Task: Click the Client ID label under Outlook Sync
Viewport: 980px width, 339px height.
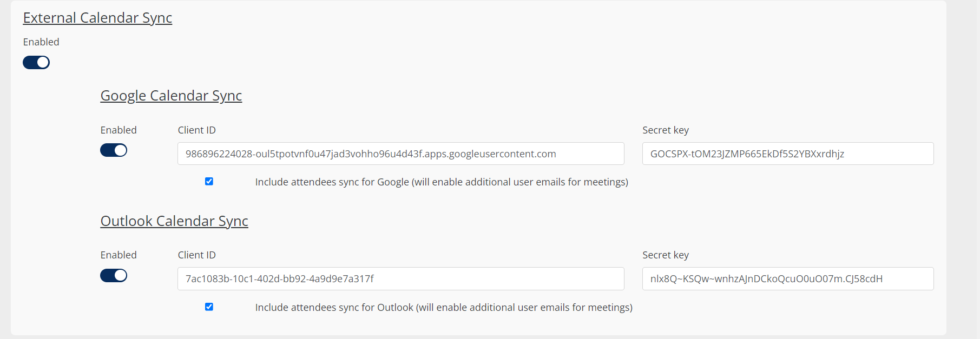Action: coord(196,255)
